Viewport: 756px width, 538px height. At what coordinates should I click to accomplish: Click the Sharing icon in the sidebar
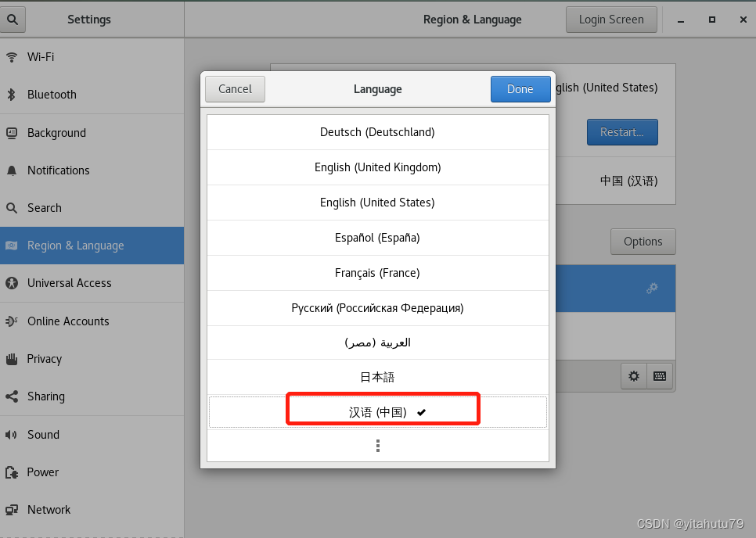coord(12,396)
